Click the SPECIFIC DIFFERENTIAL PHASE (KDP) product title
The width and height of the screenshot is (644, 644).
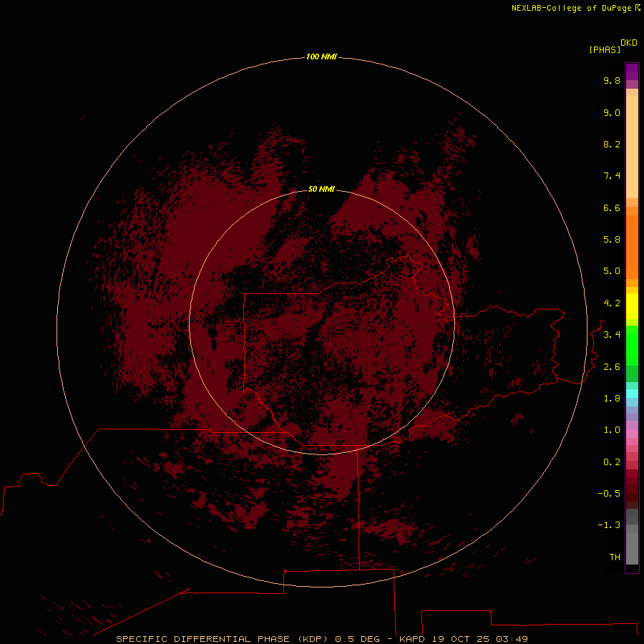223,639
